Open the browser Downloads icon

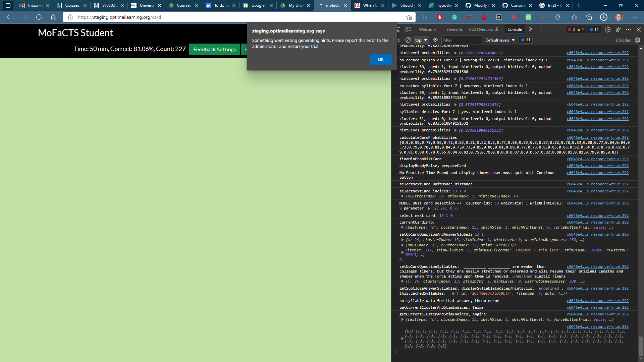pyautogui.click(x=604, y=17)
